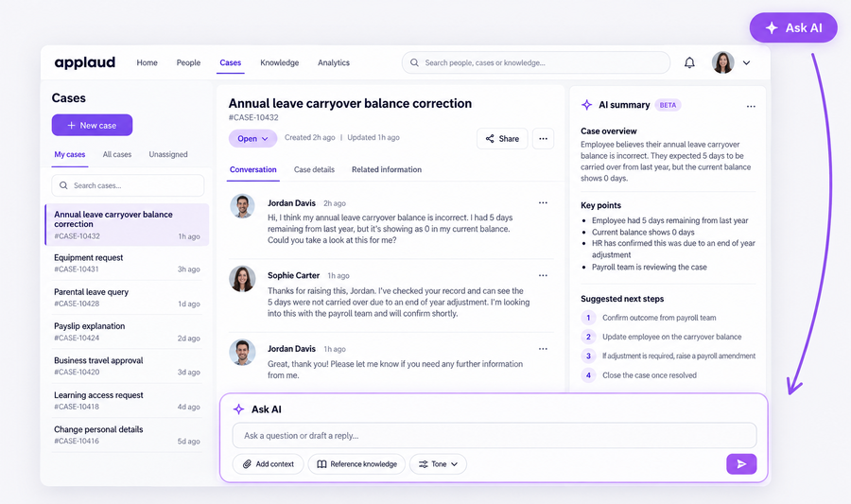
Task: Open the Change personal details case
Action: 127,435
